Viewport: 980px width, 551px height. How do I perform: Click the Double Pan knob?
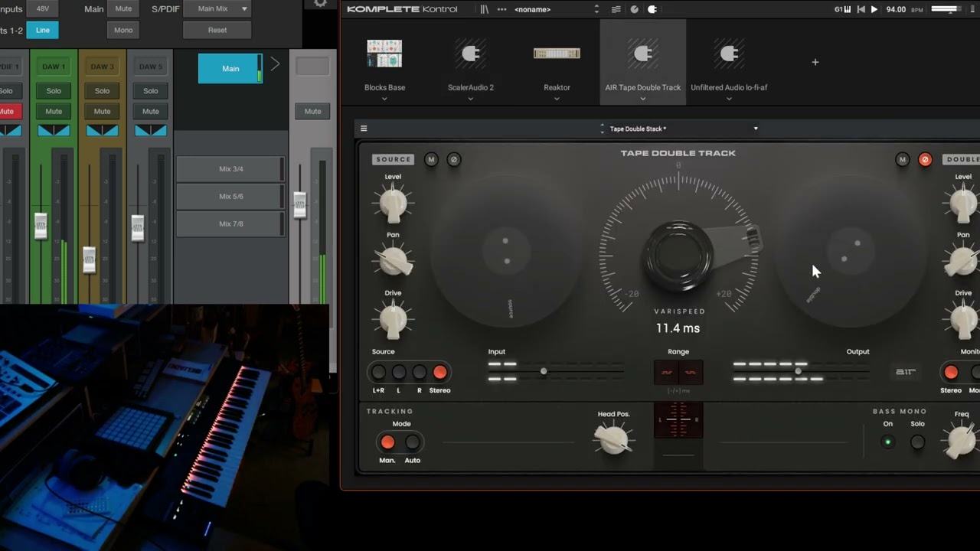pos(962,260)
